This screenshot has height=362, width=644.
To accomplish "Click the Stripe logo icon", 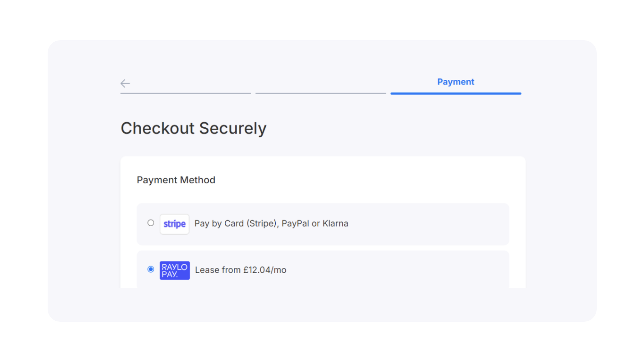I will 174,224.
